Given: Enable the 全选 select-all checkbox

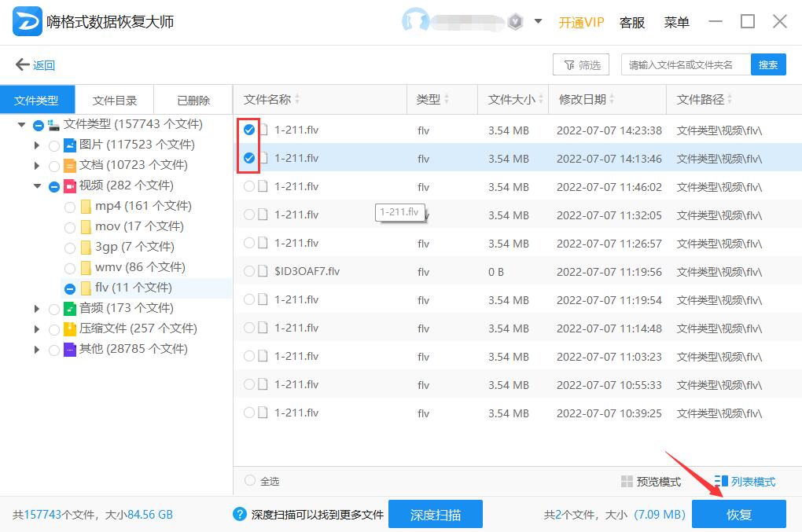Looking at the screenshot, I should tap(250, 482).
